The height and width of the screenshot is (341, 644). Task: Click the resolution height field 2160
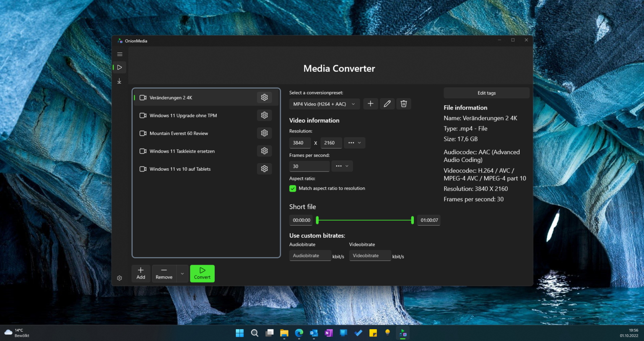pos(331,143)
